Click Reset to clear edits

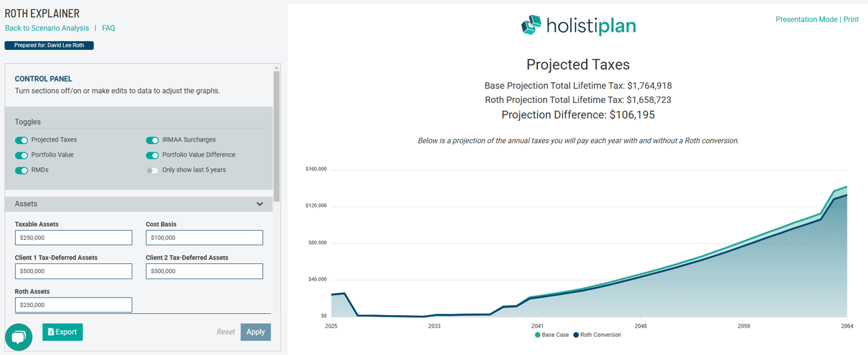click(225, 332)
